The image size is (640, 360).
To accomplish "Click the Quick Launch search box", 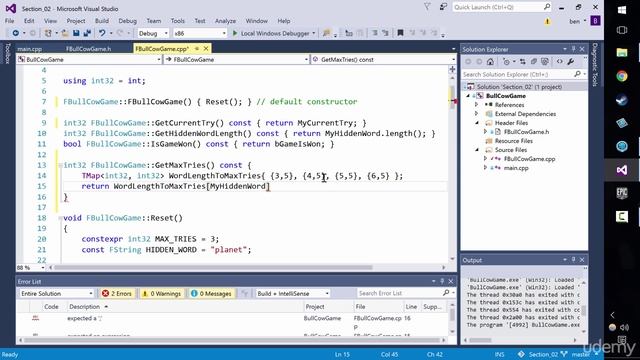I will tap(502, 7).
